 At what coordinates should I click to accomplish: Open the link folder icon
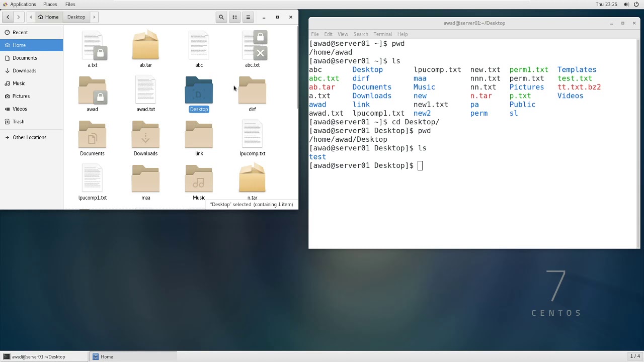pos(199,135)
